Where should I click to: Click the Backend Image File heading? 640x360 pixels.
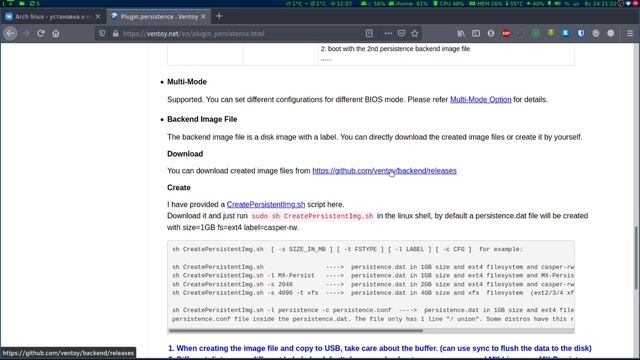(202, 119)
